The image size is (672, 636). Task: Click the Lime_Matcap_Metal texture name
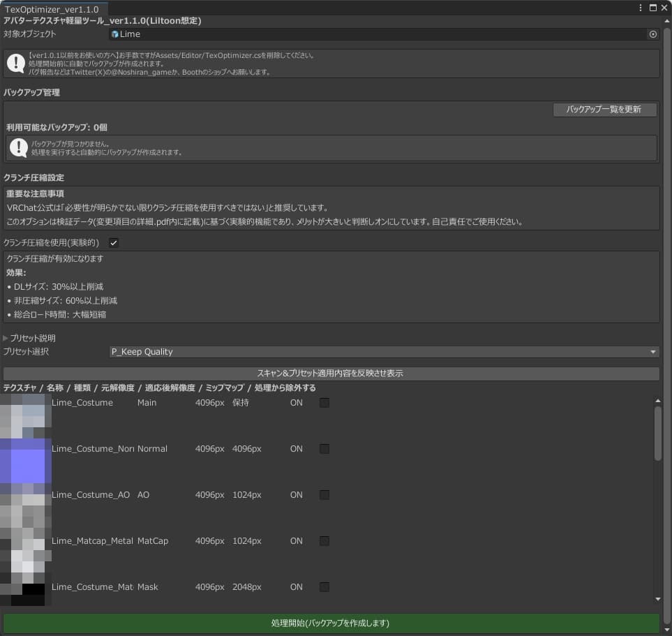(x=93, y=541)
